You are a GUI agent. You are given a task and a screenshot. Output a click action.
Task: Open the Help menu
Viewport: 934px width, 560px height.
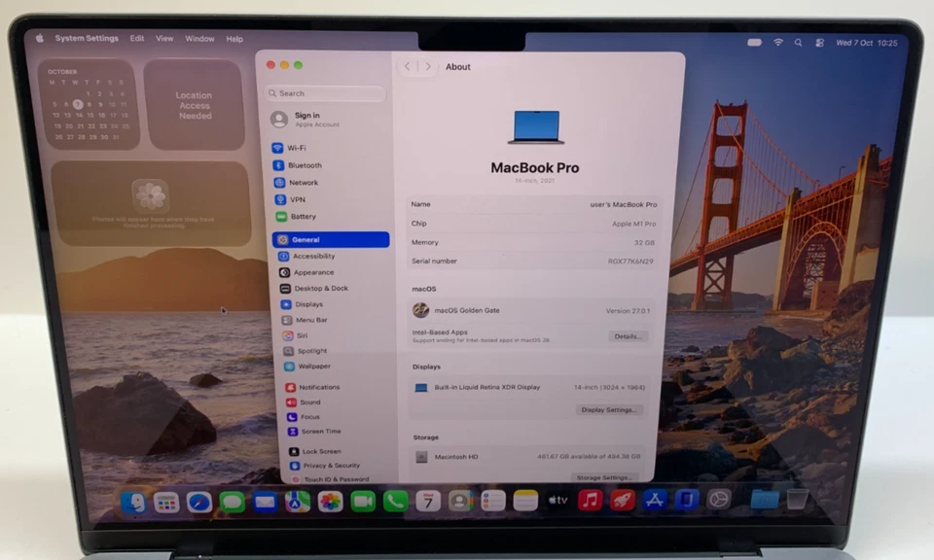[234, 39]
